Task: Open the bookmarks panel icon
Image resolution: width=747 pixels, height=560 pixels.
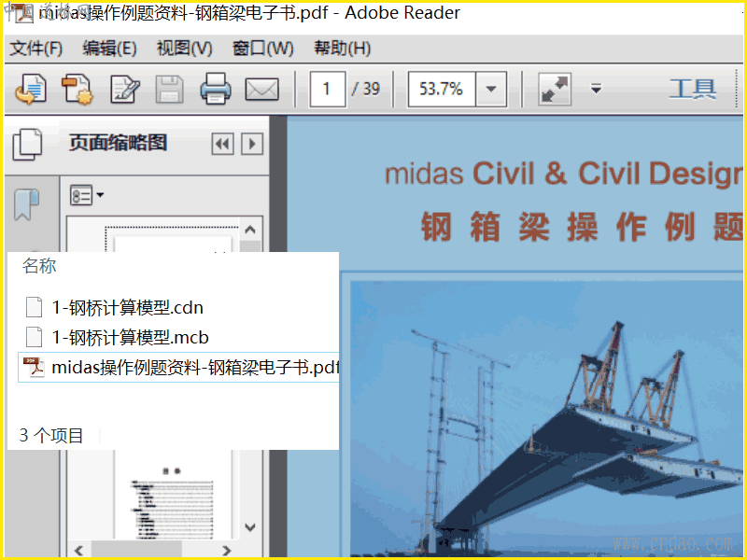Action: 26,204
